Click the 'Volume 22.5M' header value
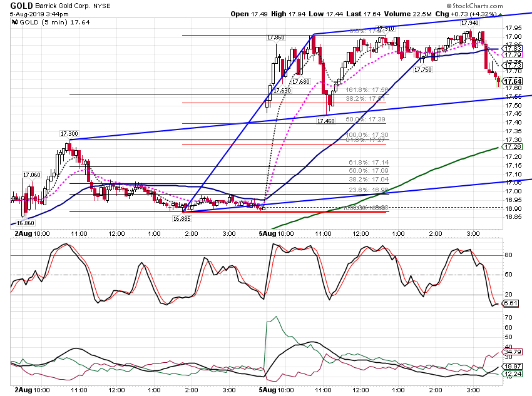 point(408,14)
